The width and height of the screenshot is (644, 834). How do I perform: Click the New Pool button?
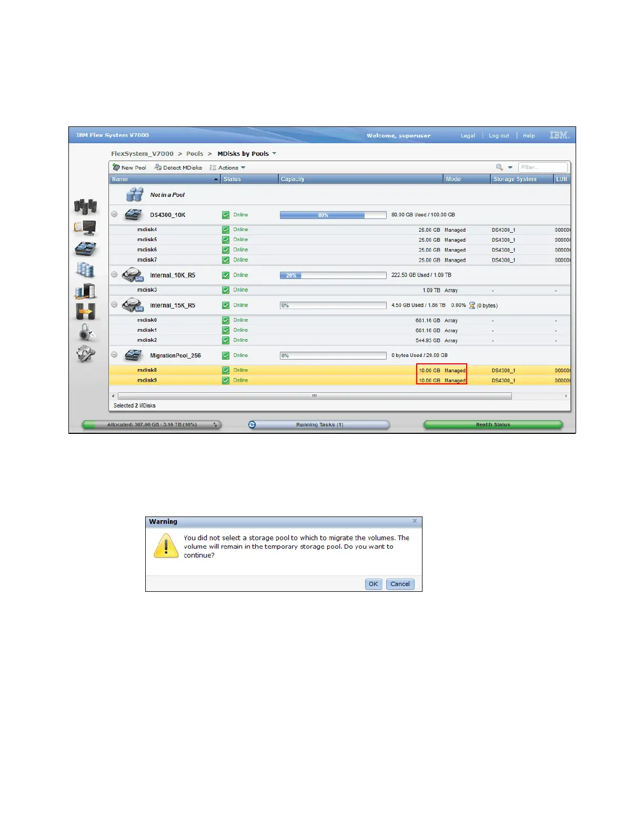[x=129, y=167]
